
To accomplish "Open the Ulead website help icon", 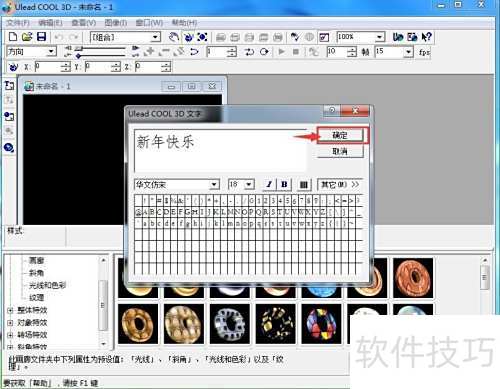I will tap(398, 37).
